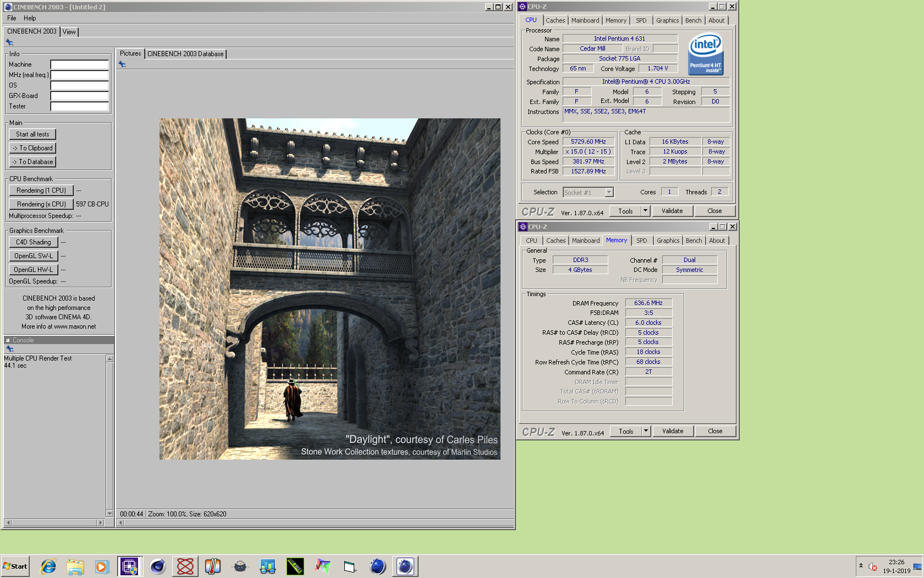Open Caches tab in upper CPU-Z window

click(555, 20)
